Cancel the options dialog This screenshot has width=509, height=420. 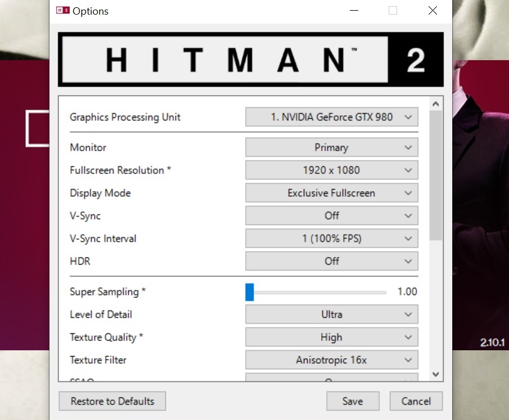pyautogui.click(x=416, y=401)
